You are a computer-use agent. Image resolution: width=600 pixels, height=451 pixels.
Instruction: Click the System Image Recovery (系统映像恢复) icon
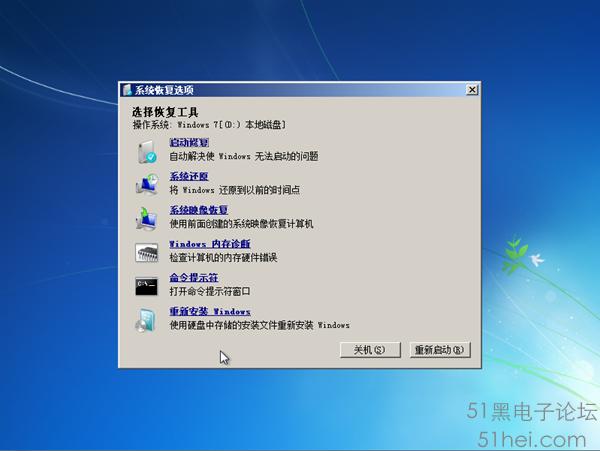(x=146, y=218)
